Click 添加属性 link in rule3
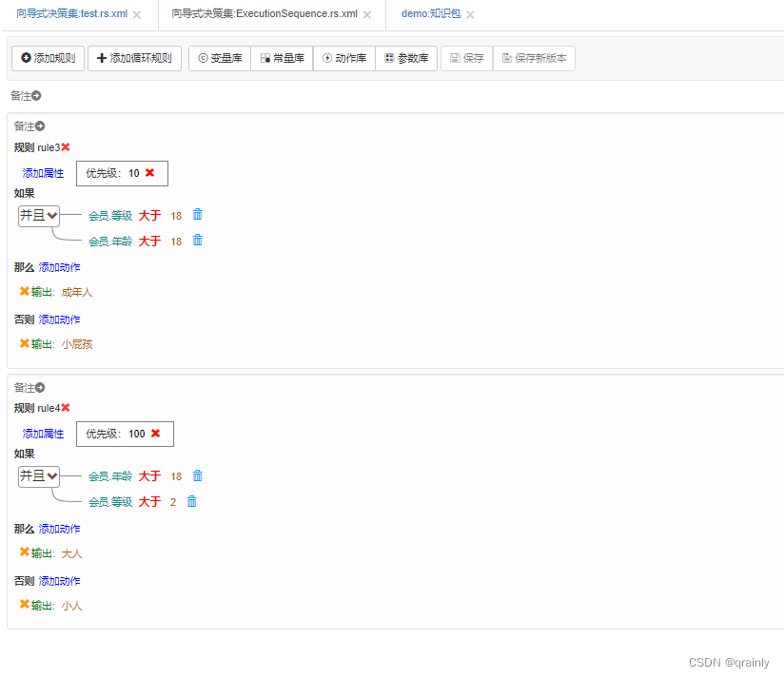 tap(43, 173)
